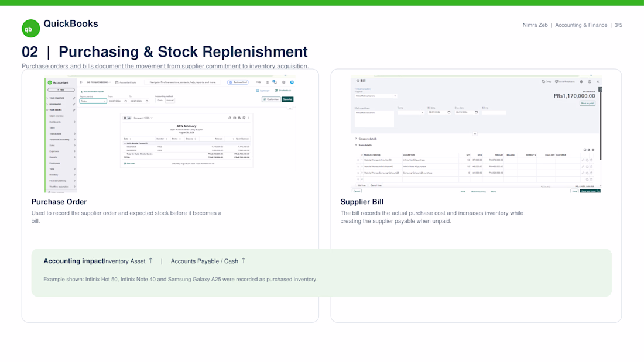The height and width of the screenshot is (362, 644).
Task: Click the refresh report icon
Action: [x=229, y=118]
